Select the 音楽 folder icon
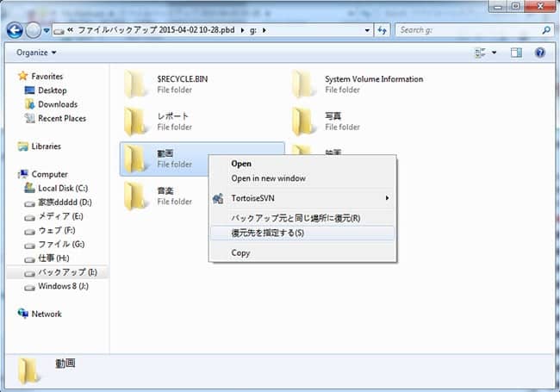 135,196
